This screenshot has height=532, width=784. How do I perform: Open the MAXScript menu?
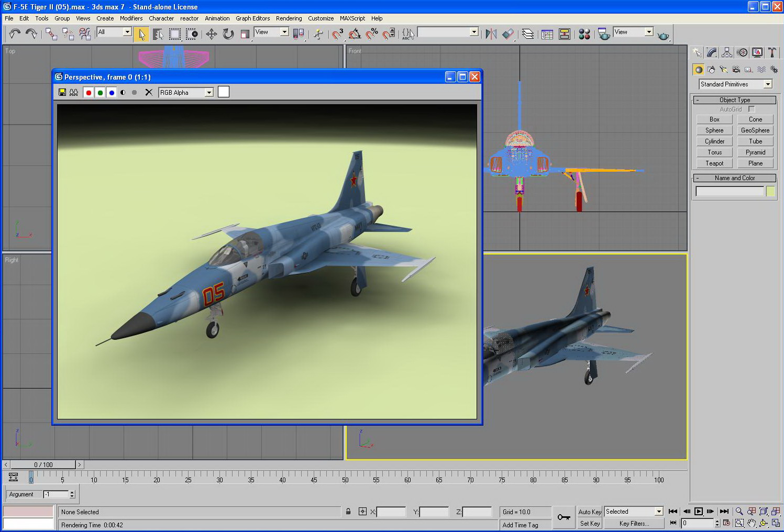[x=352, y=18]
